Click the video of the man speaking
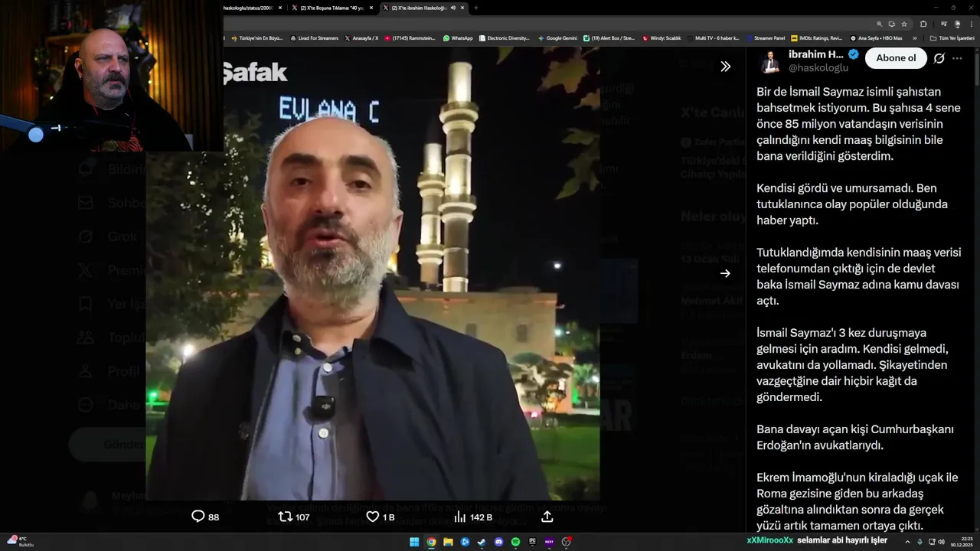The image size is (980, 551). (373, 273)
